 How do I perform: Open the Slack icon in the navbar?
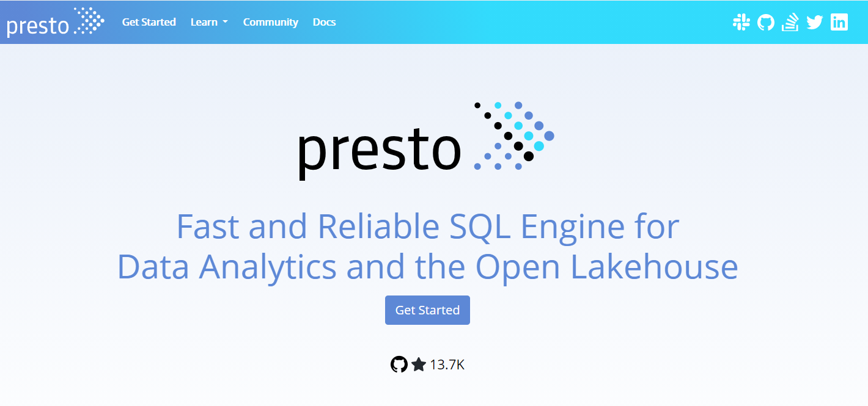741,23
